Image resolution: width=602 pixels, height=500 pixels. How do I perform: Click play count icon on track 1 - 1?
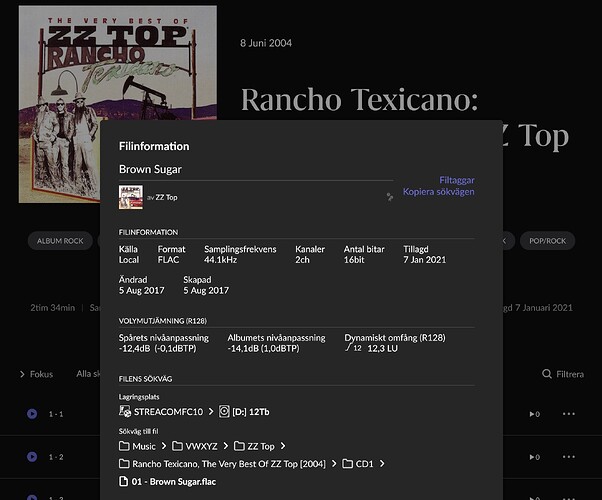point(534,414)
